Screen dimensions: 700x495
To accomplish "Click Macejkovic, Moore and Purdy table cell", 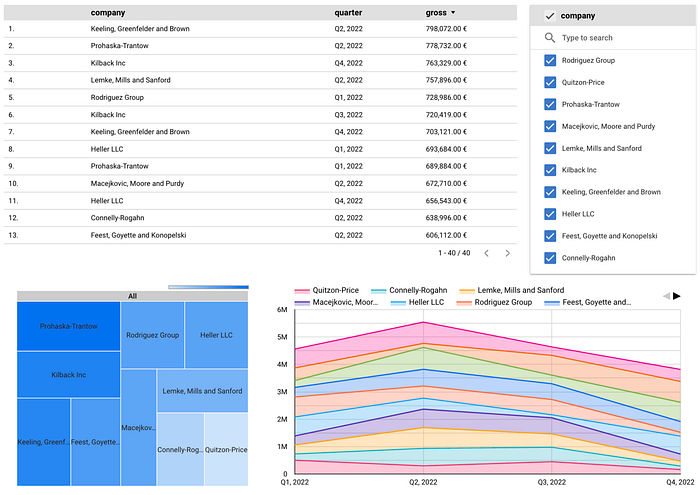I will tap(137, 183).
